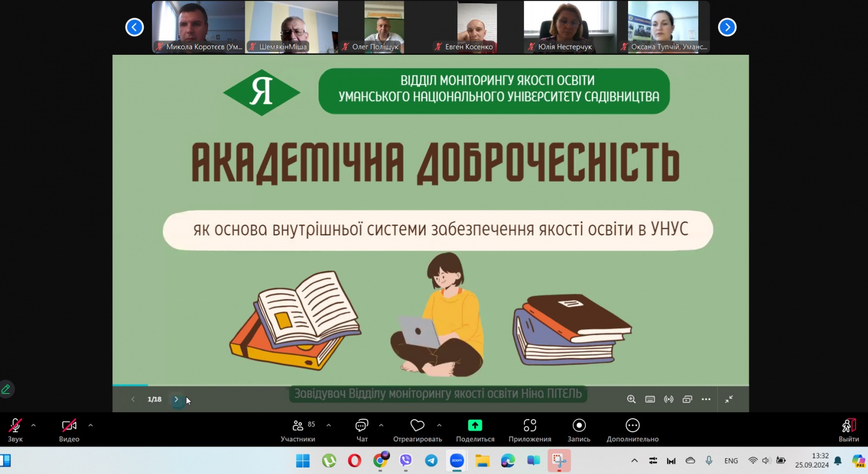Open Viber from taskbar
868x474 pixels.
(x=406, y=461)
